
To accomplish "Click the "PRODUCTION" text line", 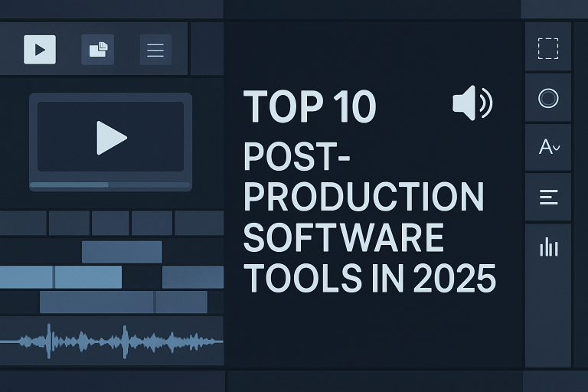I will pos(364,197).
